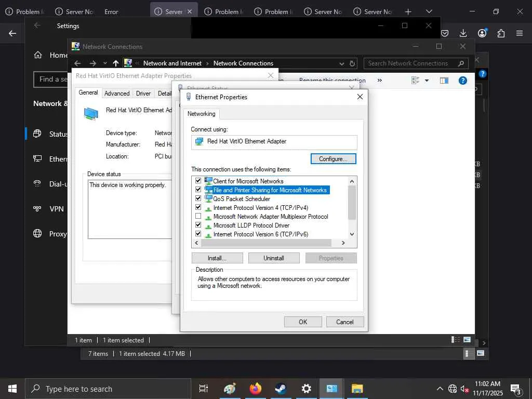The image size is (532, 399).
Task: Click Find a setting search box
Action: (51, 79)
